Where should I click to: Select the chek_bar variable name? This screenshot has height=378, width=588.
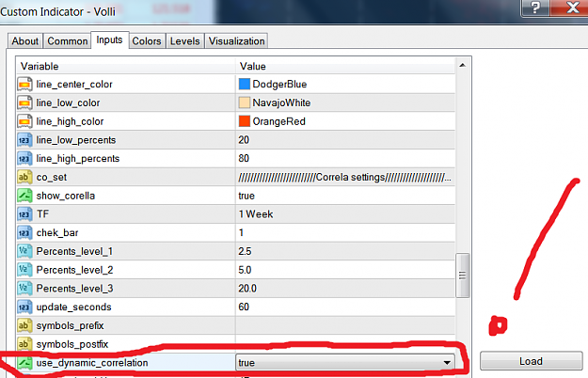(57, 232)
